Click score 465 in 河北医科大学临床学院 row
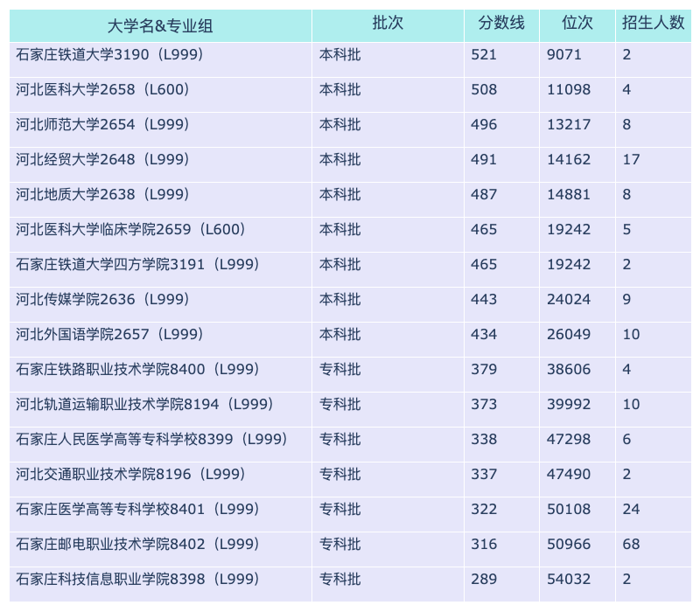The width and height of the screenshot is (700, 612). [x=484, y=229]
